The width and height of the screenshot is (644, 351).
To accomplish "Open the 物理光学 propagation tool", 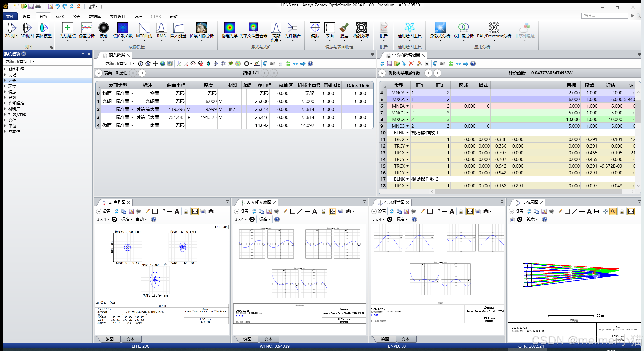I will [230, 30].
